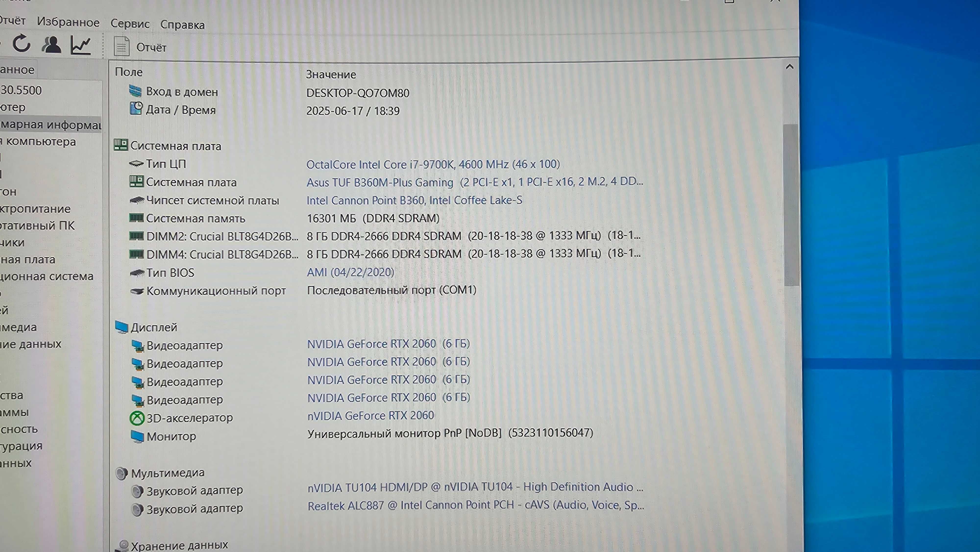The width and height of the screenshot is (980, 552).
Task: Click the Тип ЦП processor icon
Action: pyautogui.click(x=136, y=164)
